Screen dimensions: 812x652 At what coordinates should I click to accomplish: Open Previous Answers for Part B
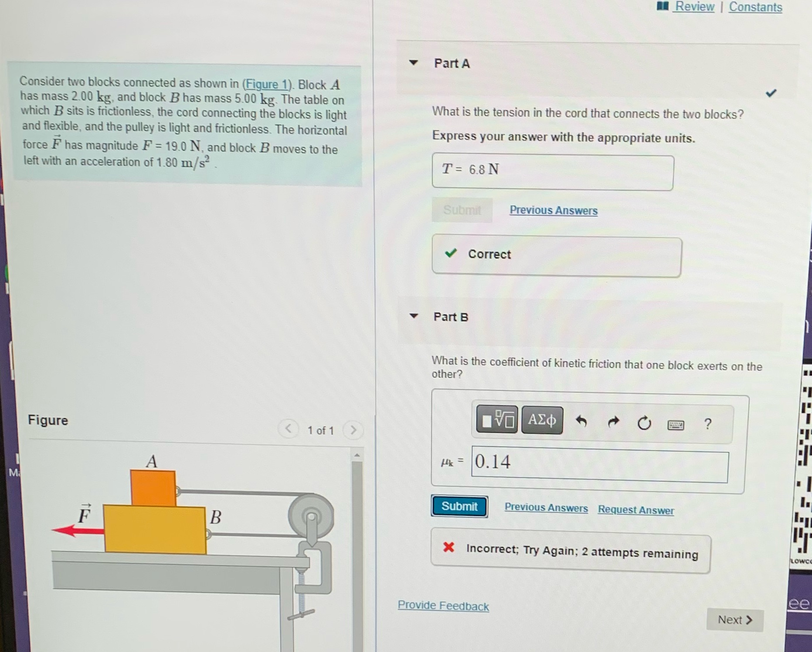pyautogui.click(x=546, y=508)
